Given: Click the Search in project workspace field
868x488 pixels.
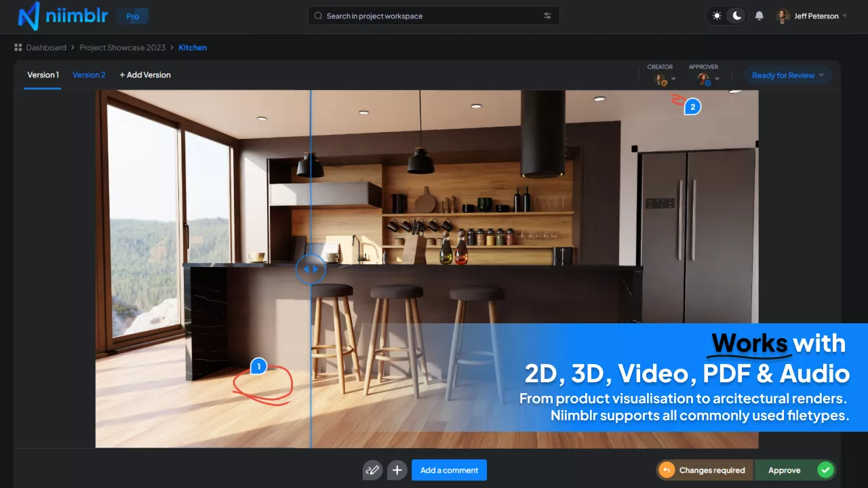Looking at the screenshot, I should click(x=427, y=16).
